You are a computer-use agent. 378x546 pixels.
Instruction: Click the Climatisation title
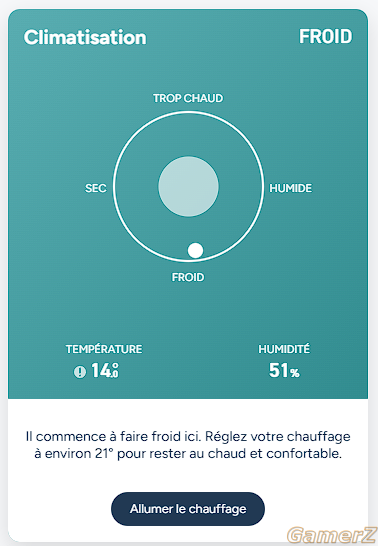(x=85, y=37)
